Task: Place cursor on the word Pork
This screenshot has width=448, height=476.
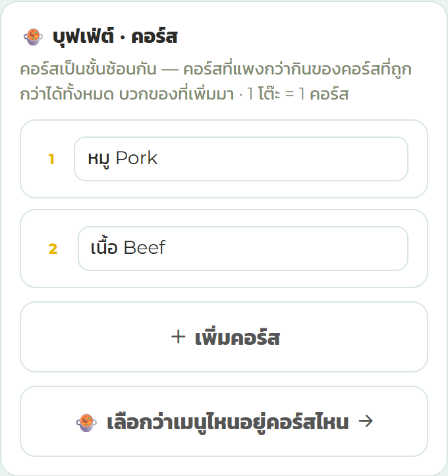Action: pos(136,158)
